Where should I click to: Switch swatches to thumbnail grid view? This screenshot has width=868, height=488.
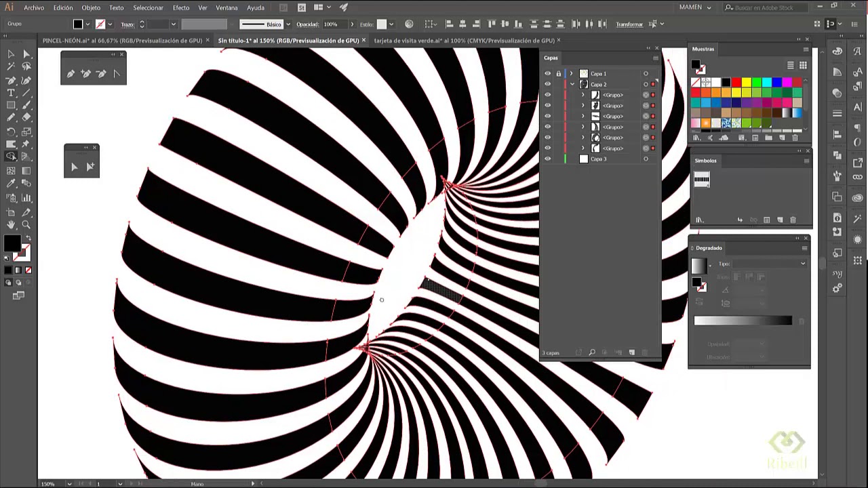click(803, 65)
